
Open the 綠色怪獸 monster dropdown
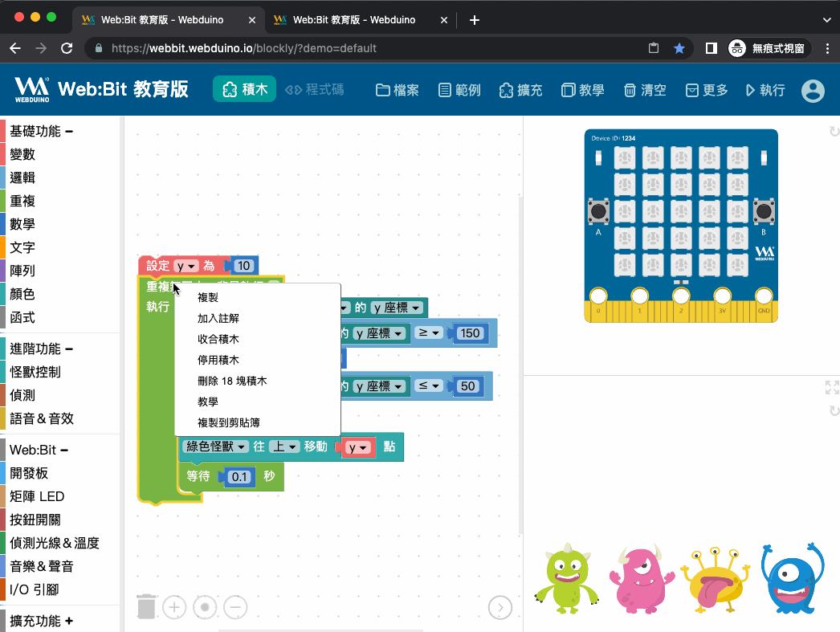coord(216,446)
